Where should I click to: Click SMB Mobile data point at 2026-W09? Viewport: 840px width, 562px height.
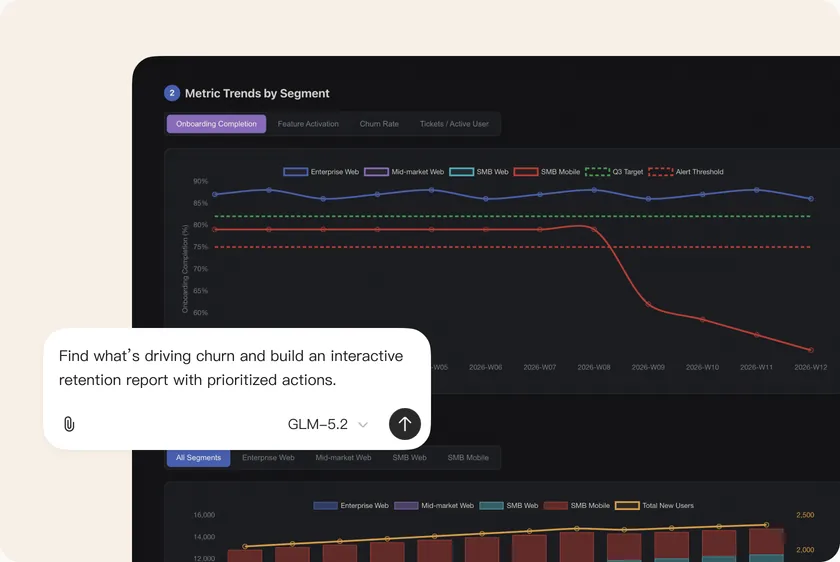pos(648,304)
